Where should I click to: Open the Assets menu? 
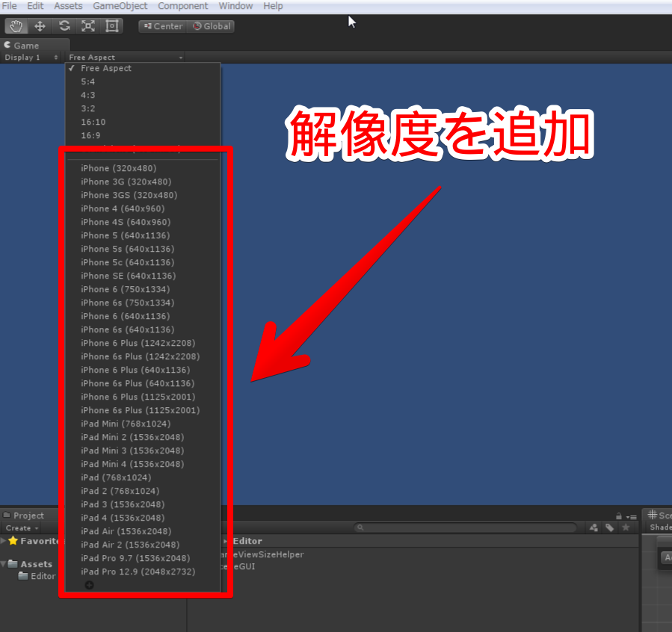68,6
